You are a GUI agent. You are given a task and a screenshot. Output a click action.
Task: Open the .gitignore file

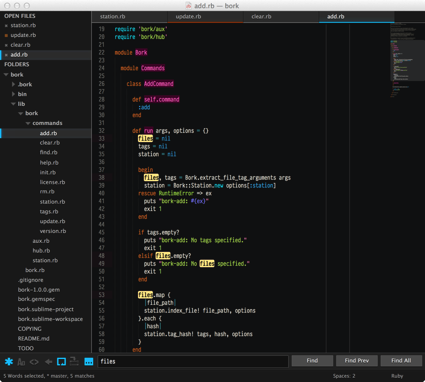(31, 280)
